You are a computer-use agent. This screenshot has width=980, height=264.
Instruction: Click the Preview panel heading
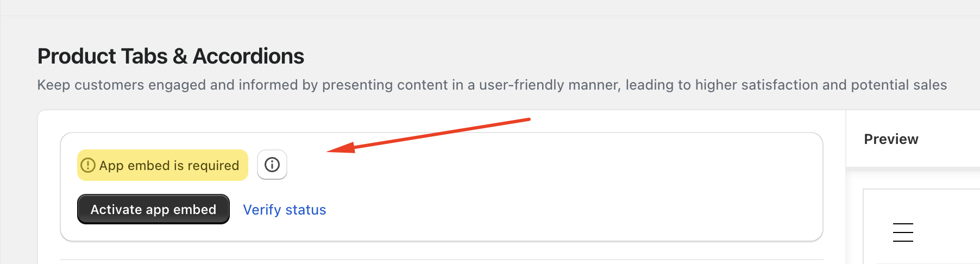pyautogui.click(x=891, y=139)
